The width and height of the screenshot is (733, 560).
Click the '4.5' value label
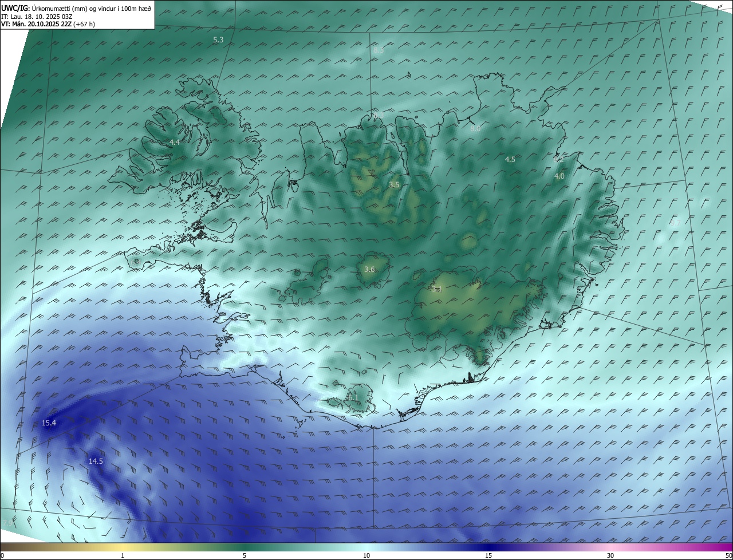pyautogui.click(x=510, y=160)
